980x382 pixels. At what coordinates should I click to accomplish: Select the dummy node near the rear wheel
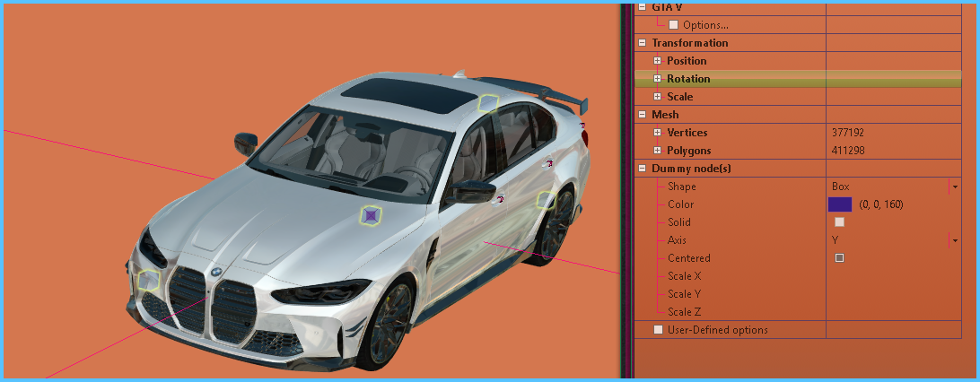[x=547, y=200]
